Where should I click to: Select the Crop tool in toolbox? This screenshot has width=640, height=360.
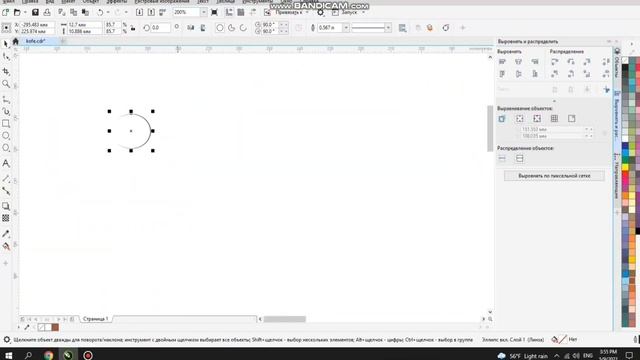click(x=6, y=71)
